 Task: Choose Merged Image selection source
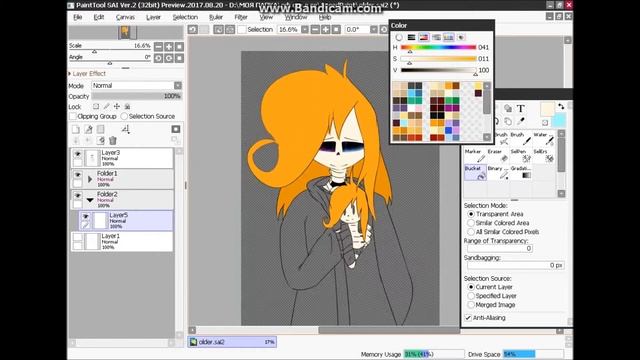471,305
